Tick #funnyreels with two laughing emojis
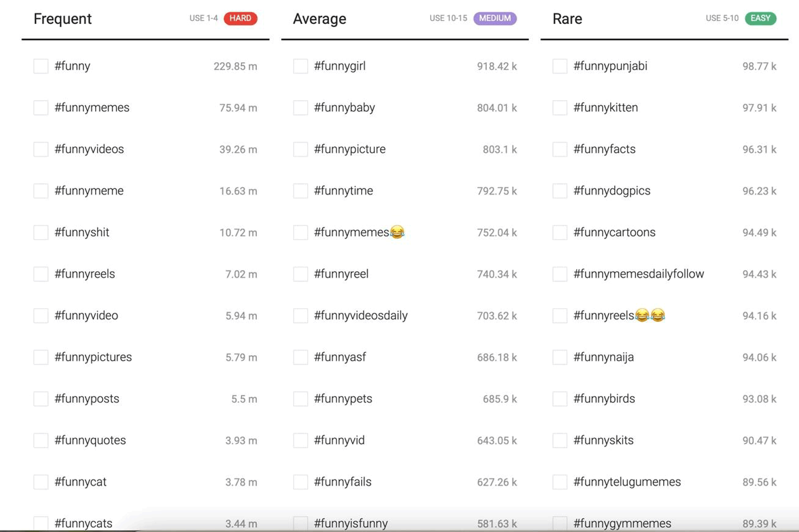 click(560, 316)
